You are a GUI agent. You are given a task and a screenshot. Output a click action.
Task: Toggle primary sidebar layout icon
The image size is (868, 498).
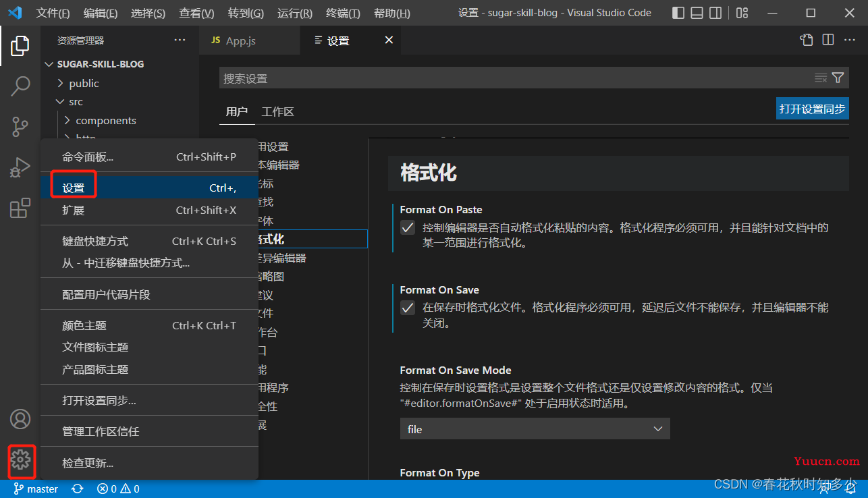click(x=679, y=13)
